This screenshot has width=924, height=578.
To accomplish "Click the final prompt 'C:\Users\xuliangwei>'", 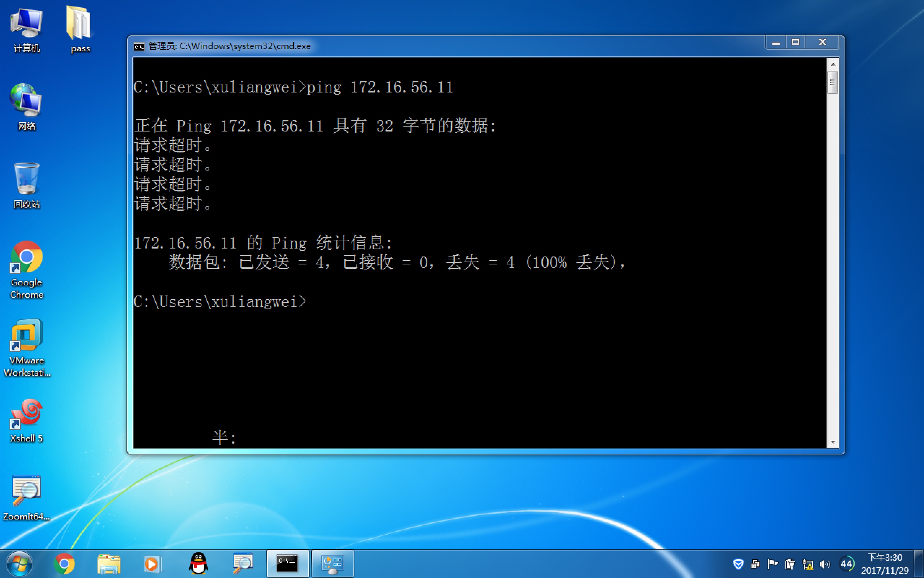I will (x=220, y=302).
